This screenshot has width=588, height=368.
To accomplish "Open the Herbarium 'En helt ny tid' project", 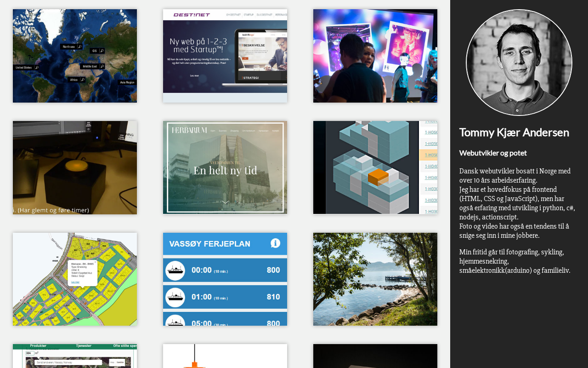I will tap(225, 167).
